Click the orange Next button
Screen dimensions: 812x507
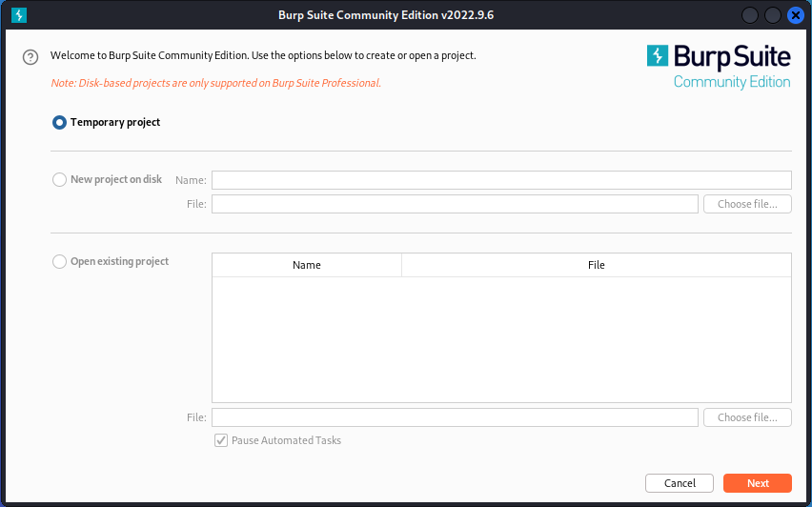(x=758, y=483)
